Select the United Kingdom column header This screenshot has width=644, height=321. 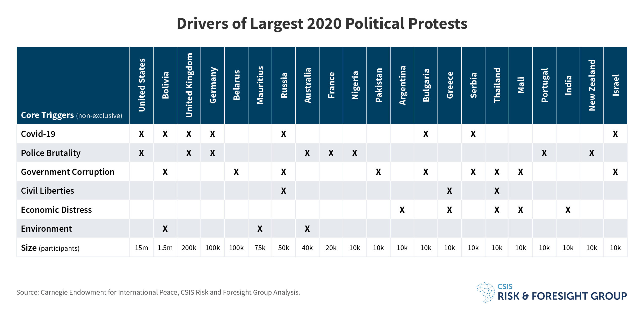pos(189,85)
